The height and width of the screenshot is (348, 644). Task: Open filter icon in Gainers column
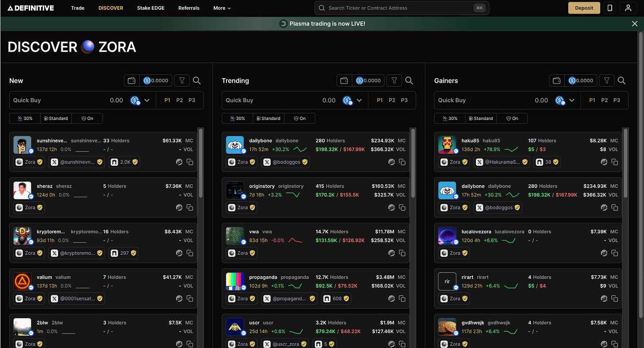coord(607,80)
